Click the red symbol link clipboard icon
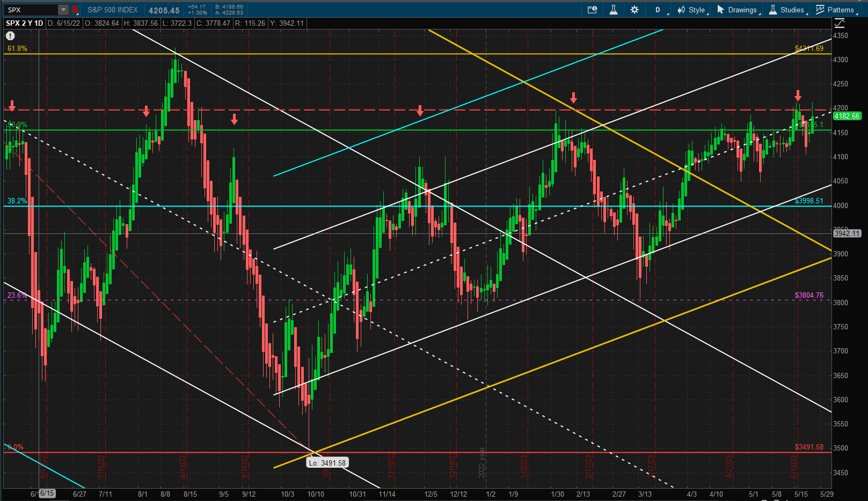 click(x=75, y=10)
